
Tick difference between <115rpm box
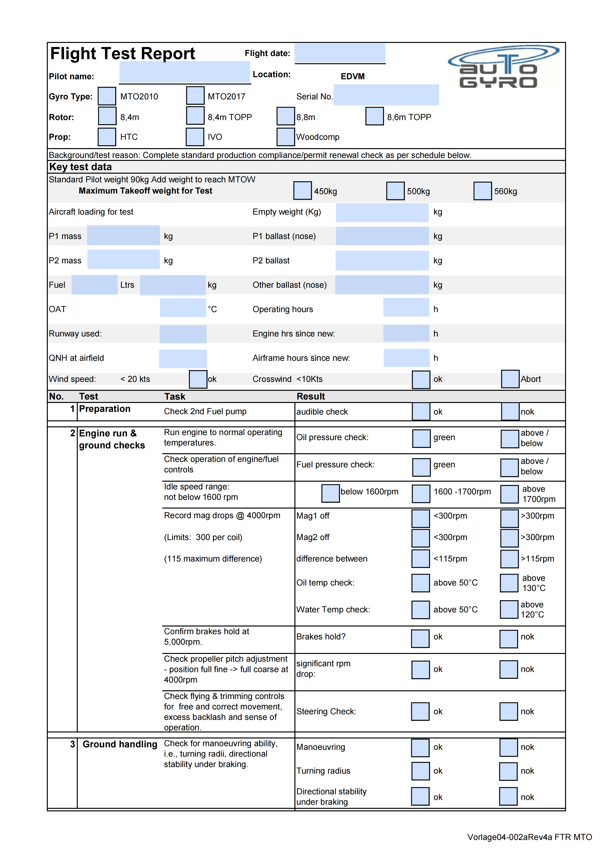421,558
